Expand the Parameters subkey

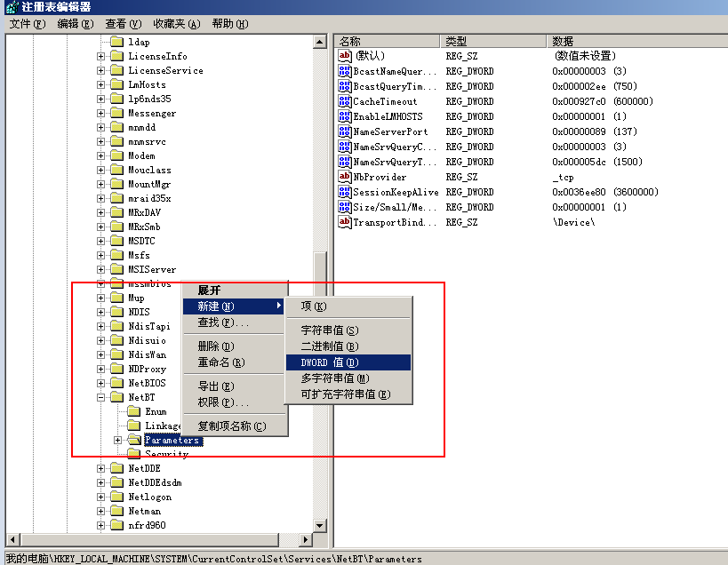118,441
